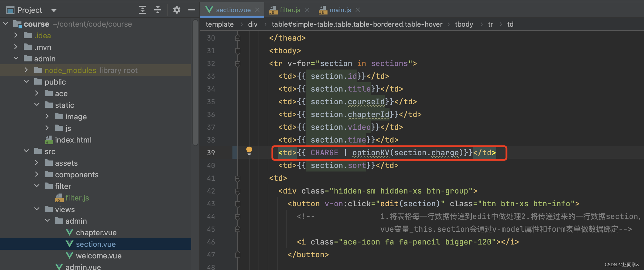Hide the Project panel with minus icon
This screenshot has height=270, width=644.
click(x=192, y=10)
